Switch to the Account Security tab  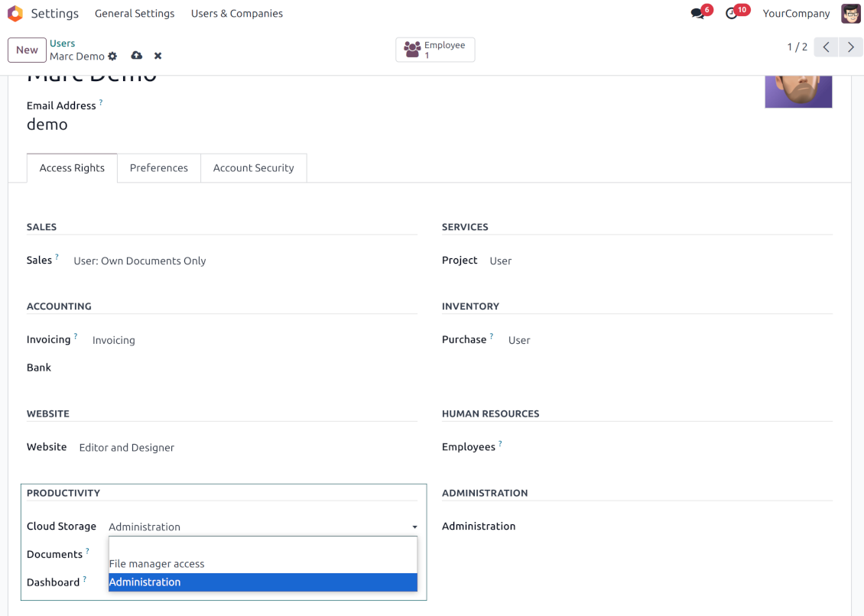[253, 168]
